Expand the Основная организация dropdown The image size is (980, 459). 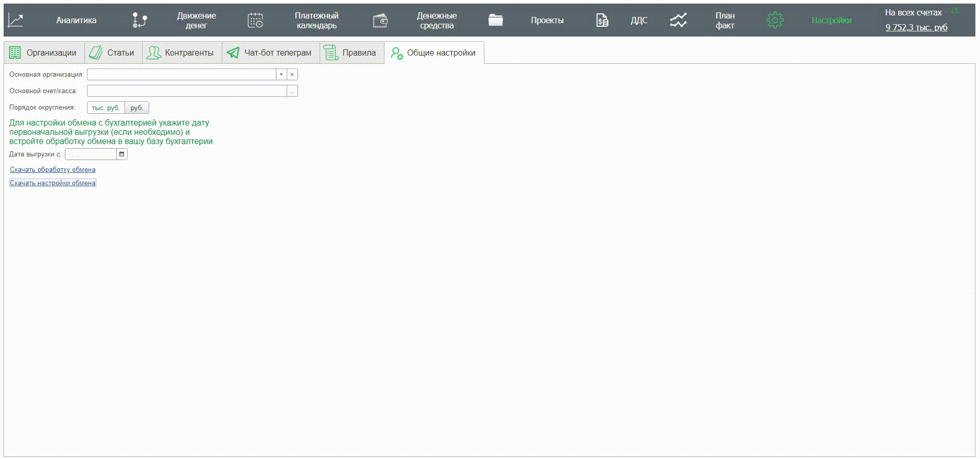[281, 75]
